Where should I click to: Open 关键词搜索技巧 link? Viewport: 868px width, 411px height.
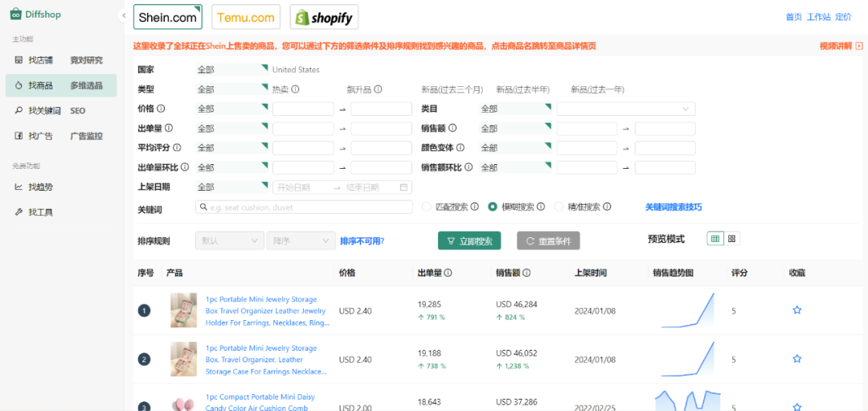tap(674, 207)
